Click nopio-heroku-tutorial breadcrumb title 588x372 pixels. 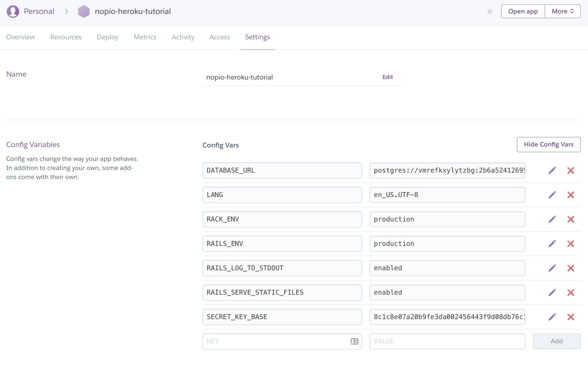tap(133, 11)
